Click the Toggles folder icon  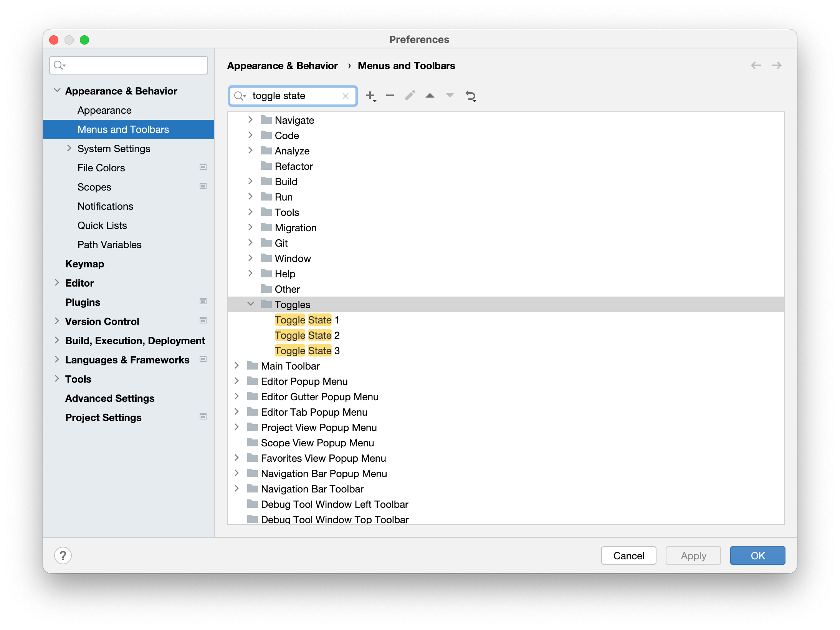(266, 304)
